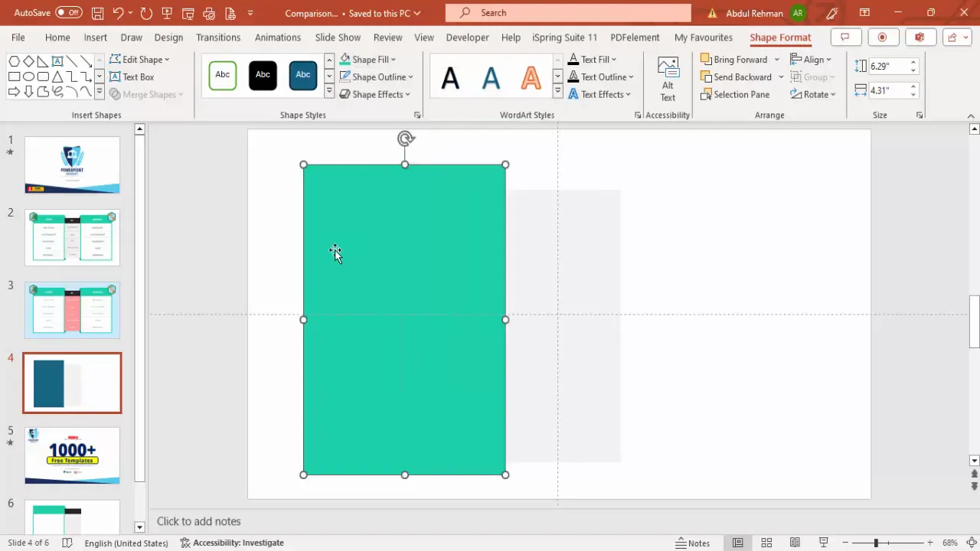This screenshot has width=980, height=551.
Task: Open the File menu tab
Action: click(x=18, y=37)
